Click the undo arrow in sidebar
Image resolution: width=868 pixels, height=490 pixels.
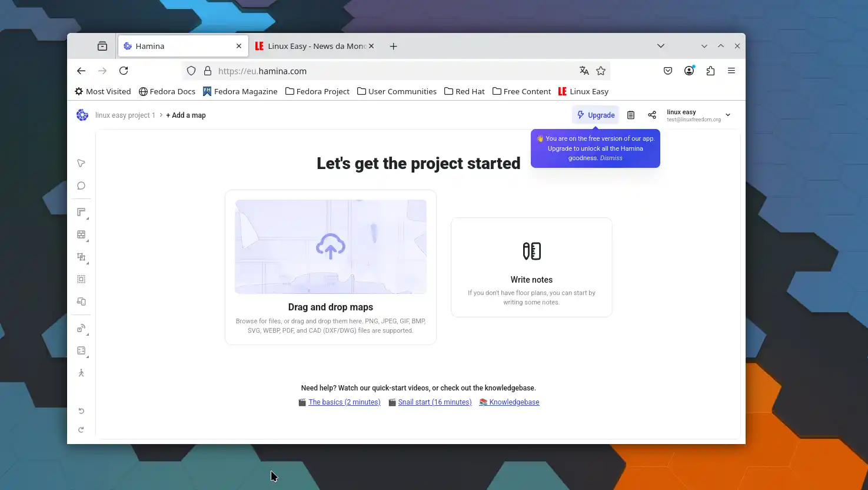point(81,410)
